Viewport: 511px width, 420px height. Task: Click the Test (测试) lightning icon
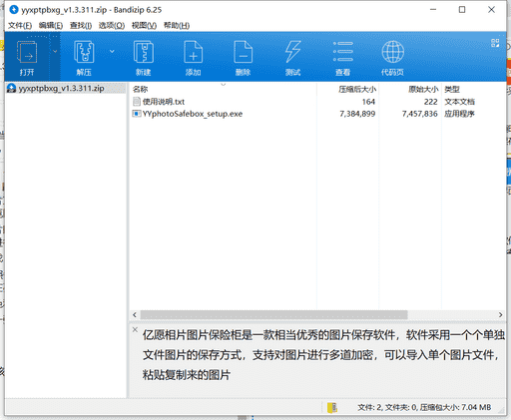[x=292, y=52]
